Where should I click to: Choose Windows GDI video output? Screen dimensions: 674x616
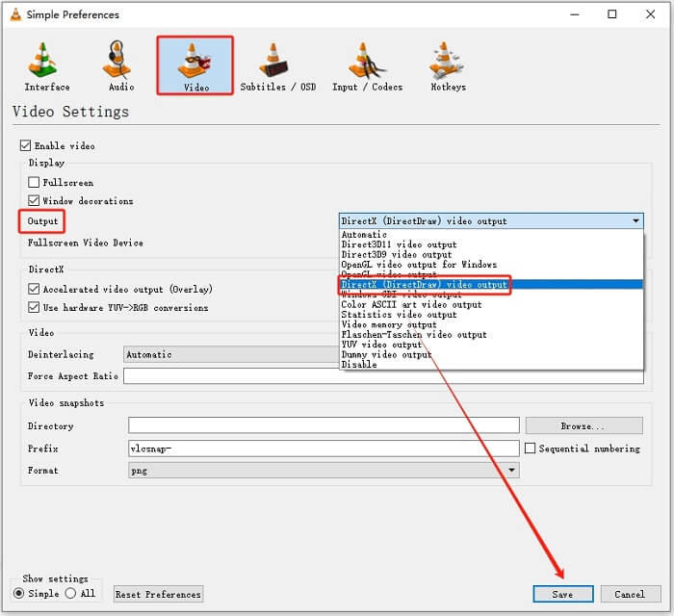pyautogui.click(x=491, y=295)
